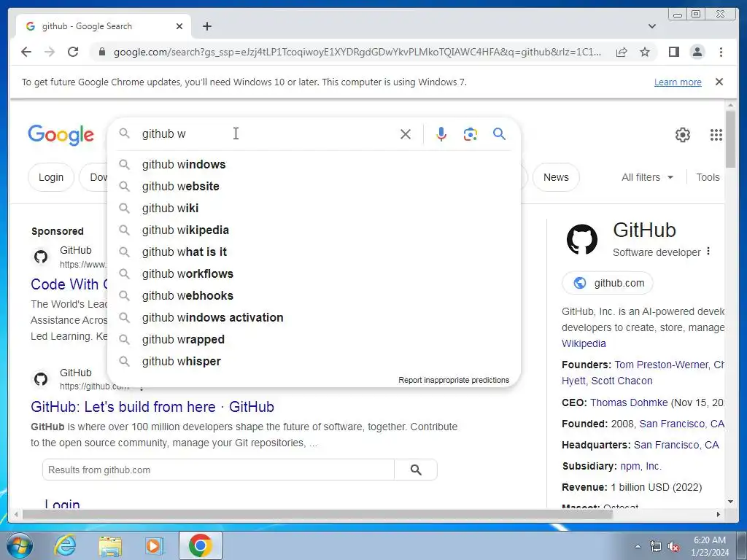Select suggestion github wiki

coord(314,208)
